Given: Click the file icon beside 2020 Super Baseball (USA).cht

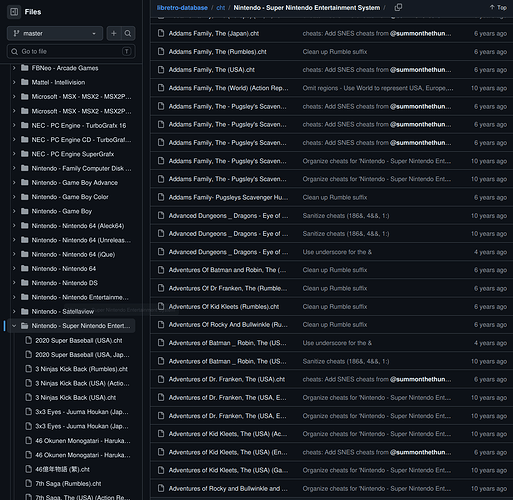Looking at the screenshot, I should 29,340.
